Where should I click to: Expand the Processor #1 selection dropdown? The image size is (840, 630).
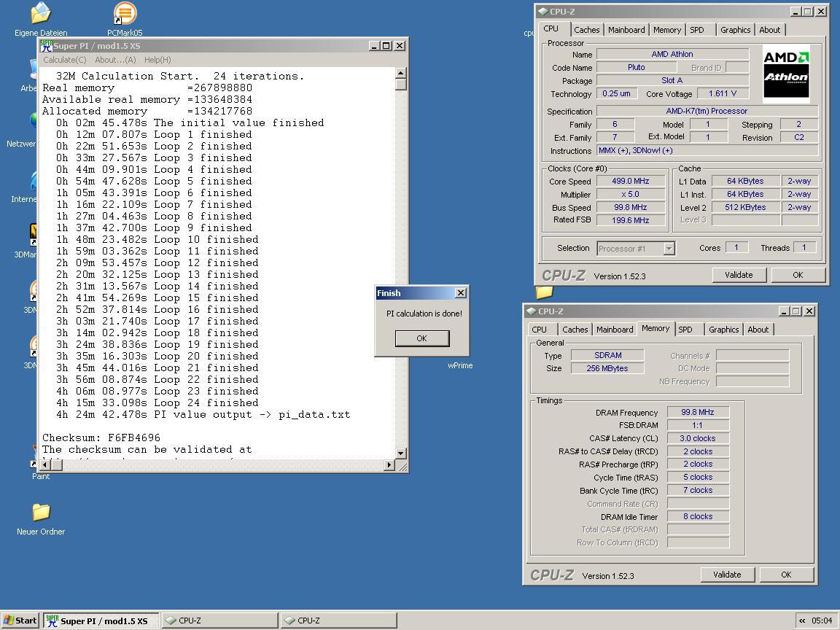point(669,249)
